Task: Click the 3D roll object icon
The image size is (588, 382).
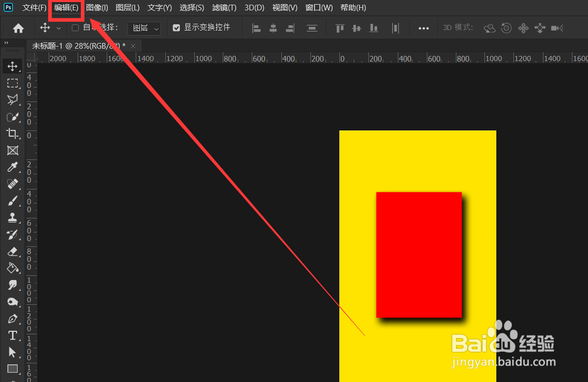Action: [x=506, y=28]
